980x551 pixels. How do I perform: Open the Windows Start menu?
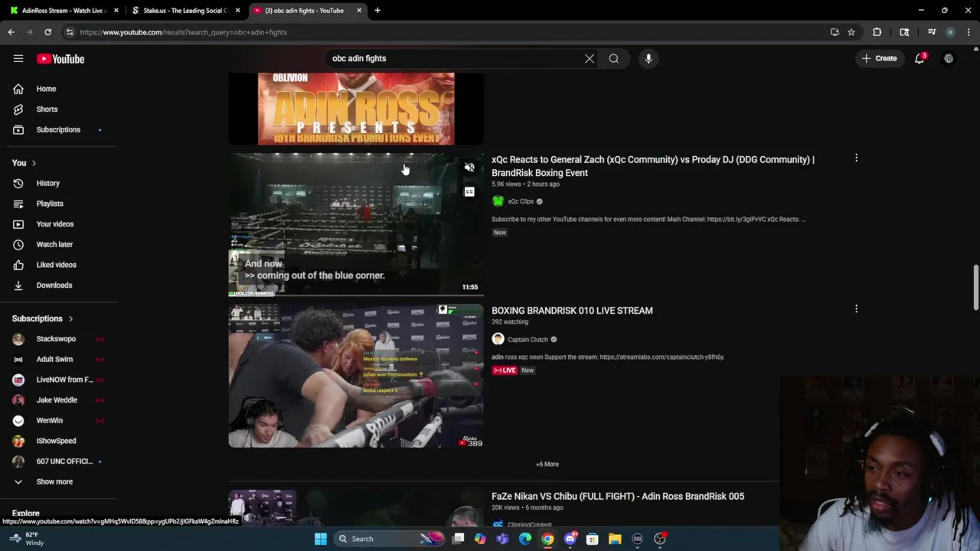click(321, 539)
